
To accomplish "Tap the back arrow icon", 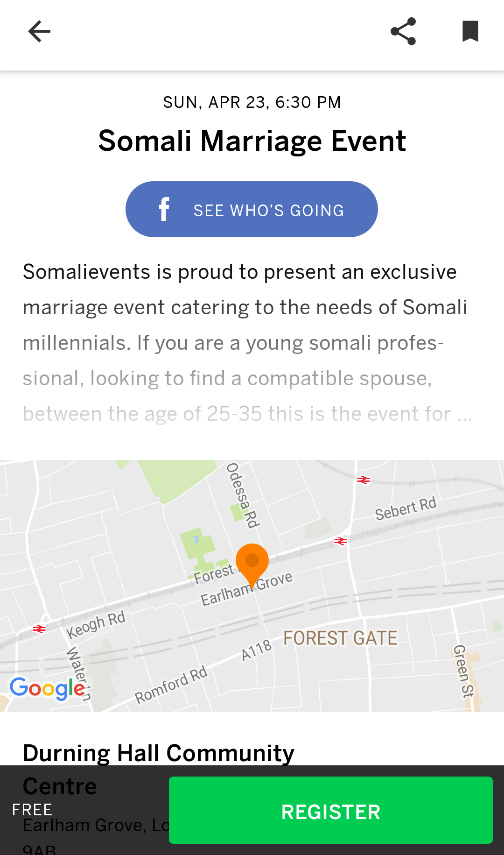I will pos(39,32).
